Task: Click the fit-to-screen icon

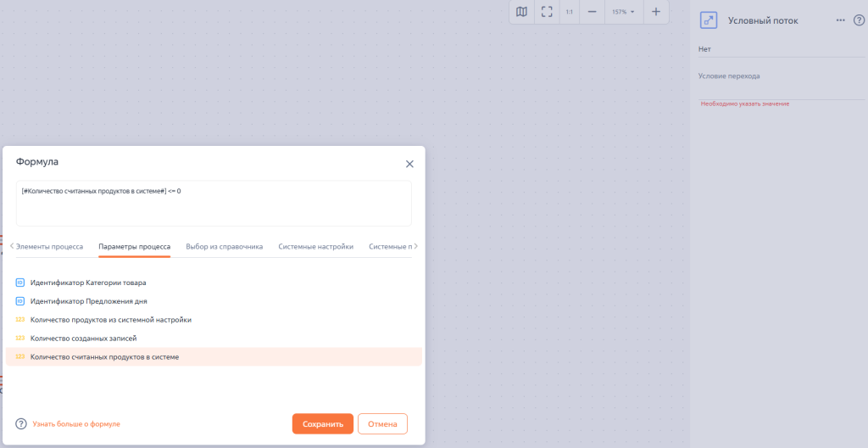Action: (x=547, y=12)
